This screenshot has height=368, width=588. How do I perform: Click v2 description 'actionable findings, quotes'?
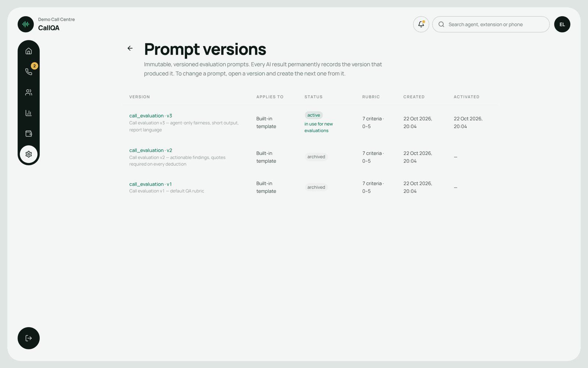tap(198, 158)
